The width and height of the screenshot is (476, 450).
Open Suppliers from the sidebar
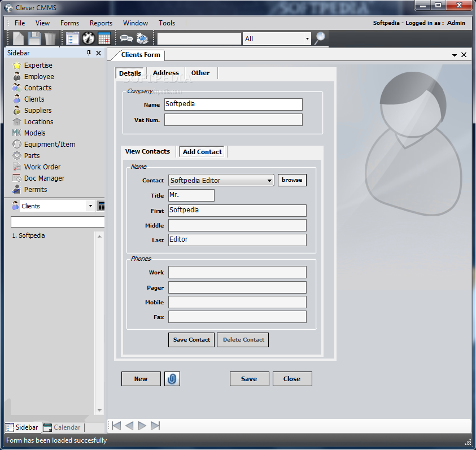[x=38, y=110]
